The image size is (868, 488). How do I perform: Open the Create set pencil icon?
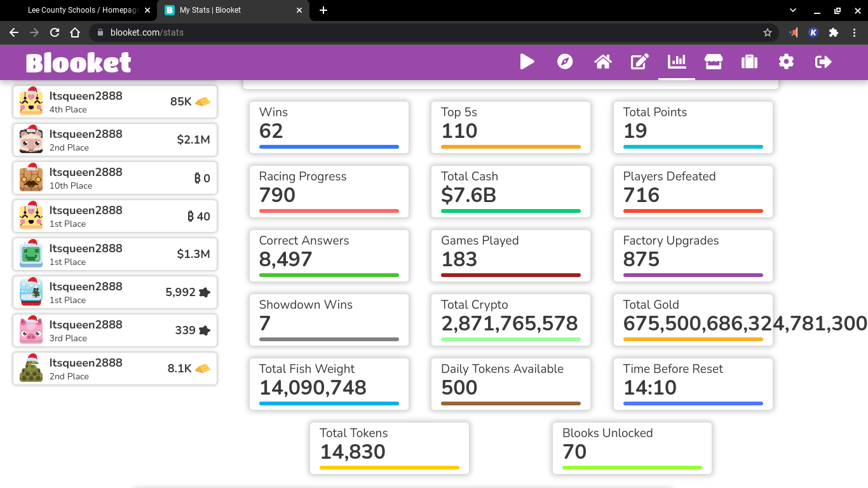coord(640,62)
